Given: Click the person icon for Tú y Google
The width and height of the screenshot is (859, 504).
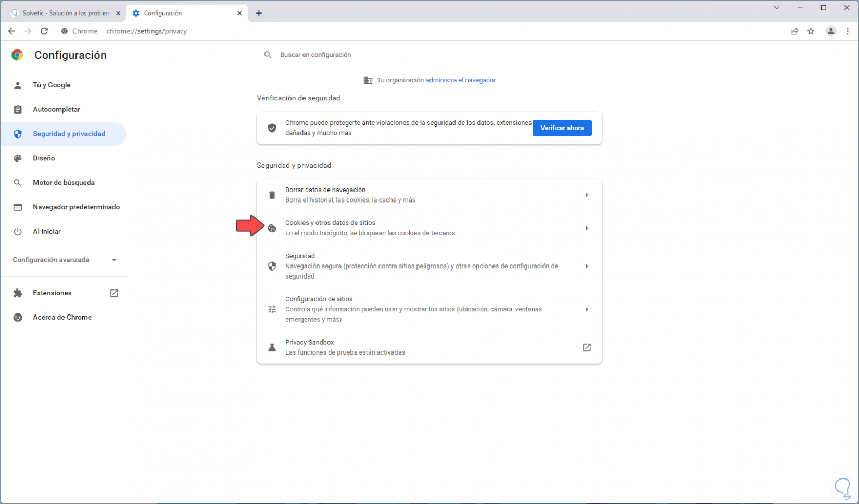Looking at the screenshot, I should click(x=18, y=85).
